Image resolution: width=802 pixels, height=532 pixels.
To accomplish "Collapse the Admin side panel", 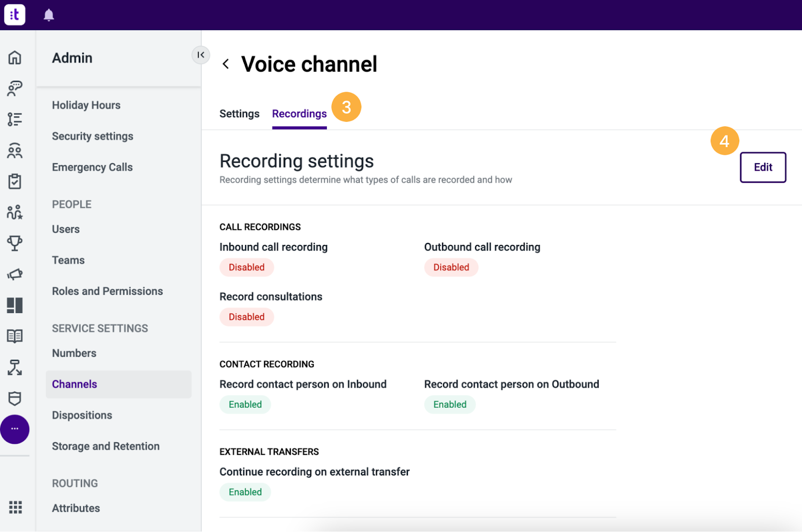I will 201,55.
